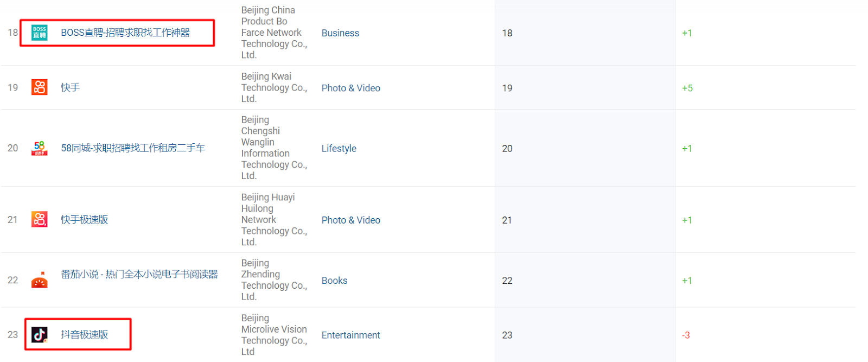Image resolution: width=868 pixels, height=362 pixels.
Task: Click the 快手极速版 app icon in row 21
Action: [x=40, y=219]
